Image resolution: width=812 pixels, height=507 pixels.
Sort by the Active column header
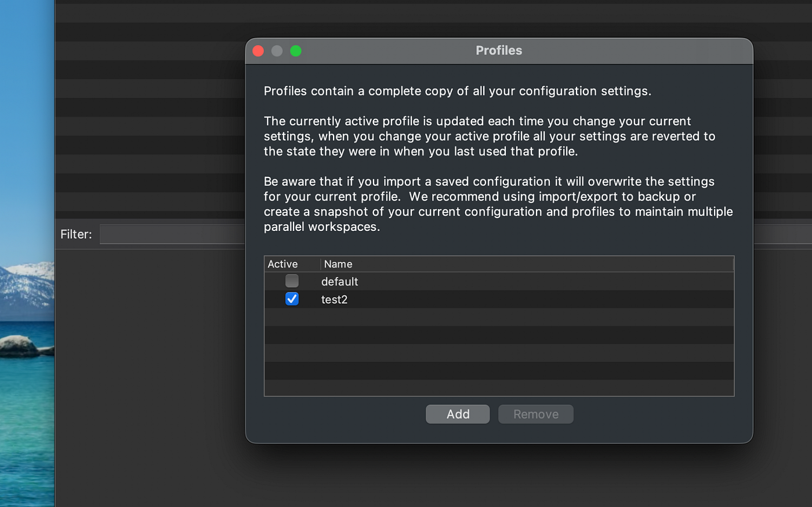282,264
